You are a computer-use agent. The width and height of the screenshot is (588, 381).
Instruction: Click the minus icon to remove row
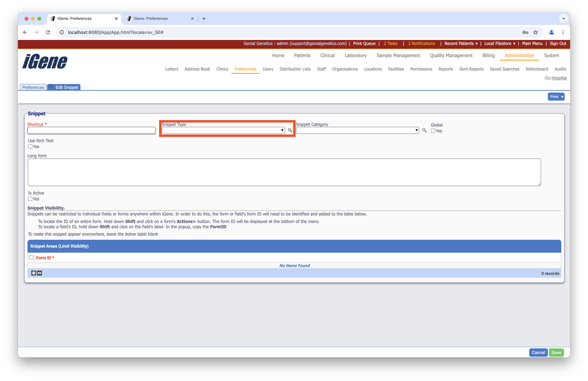(39, 273)
